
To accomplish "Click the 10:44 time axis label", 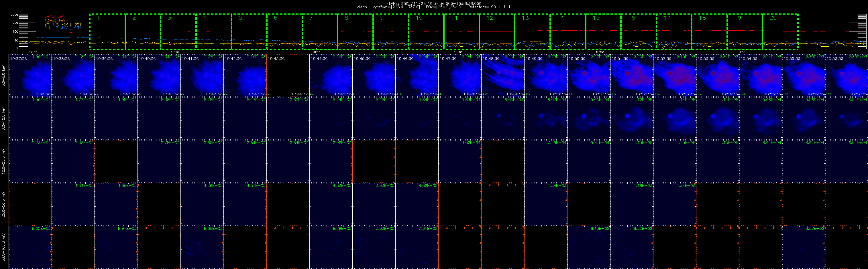I will 316,52.
